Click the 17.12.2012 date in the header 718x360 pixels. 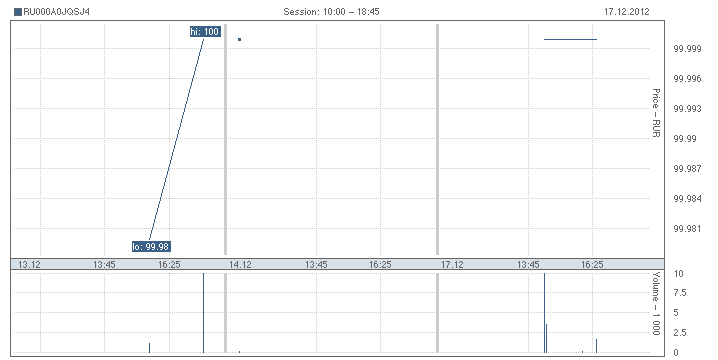click(626, 12)
